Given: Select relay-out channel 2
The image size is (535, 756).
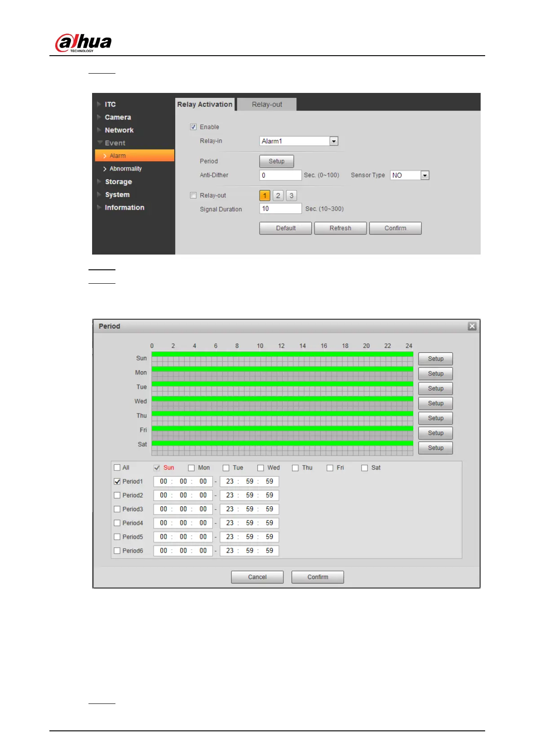Looking at the screenshot, I should coord(278,196).
